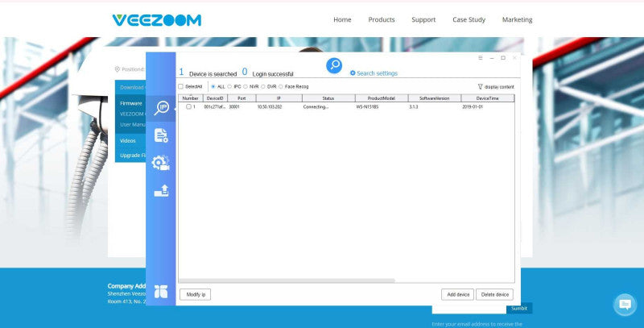Image resolution: width=644 pixels, height=328 pixels.
Task: Tick checkbox for device row 1
Action: click(188, 107)
